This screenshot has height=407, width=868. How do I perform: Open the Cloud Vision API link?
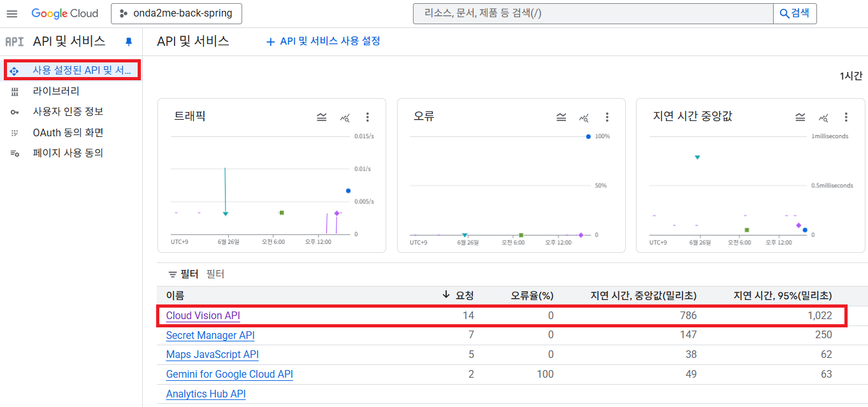tap(203, 316)
